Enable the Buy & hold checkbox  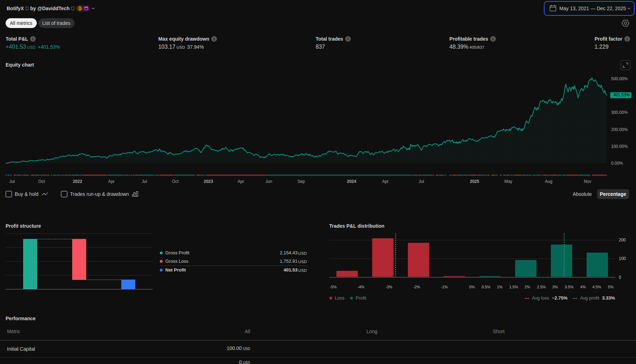9,194
